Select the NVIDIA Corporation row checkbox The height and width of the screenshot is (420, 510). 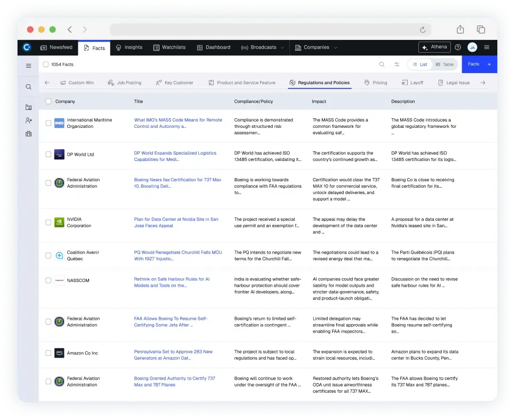(x=48, y=222)
